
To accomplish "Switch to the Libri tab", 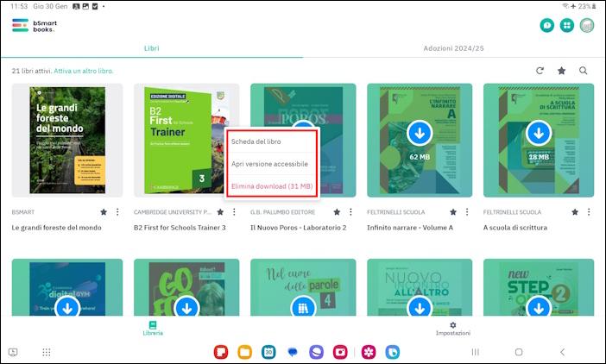I will 152,48.
